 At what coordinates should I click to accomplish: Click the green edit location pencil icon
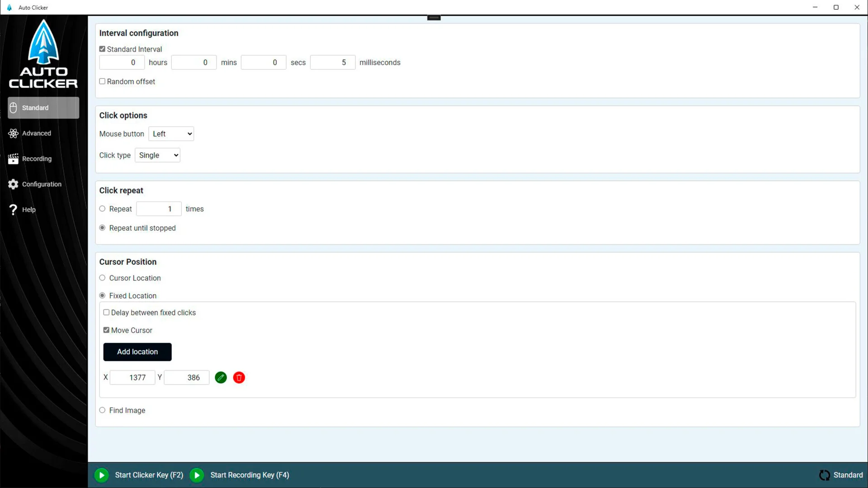click(x=221, y=378)
